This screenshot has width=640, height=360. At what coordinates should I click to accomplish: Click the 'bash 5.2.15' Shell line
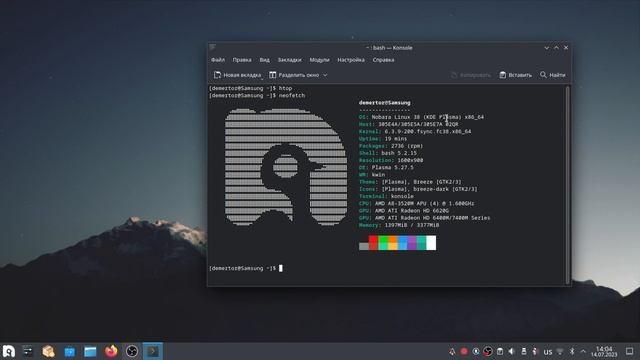(x=388, y=153)
